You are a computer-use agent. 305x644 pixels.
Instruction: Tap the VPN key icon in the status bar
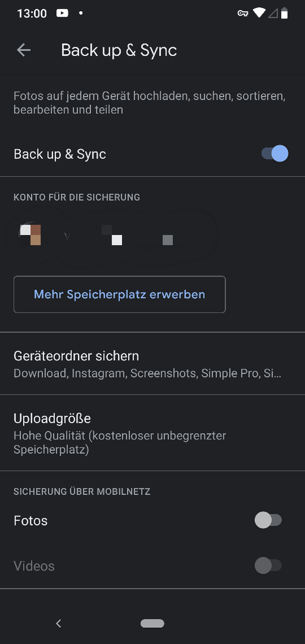(x=242, y=14)
